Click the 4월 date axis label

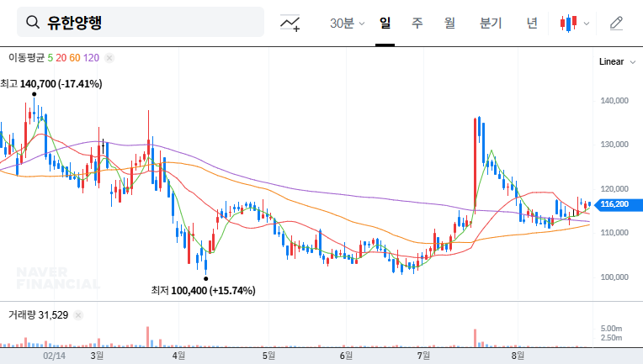178,356
